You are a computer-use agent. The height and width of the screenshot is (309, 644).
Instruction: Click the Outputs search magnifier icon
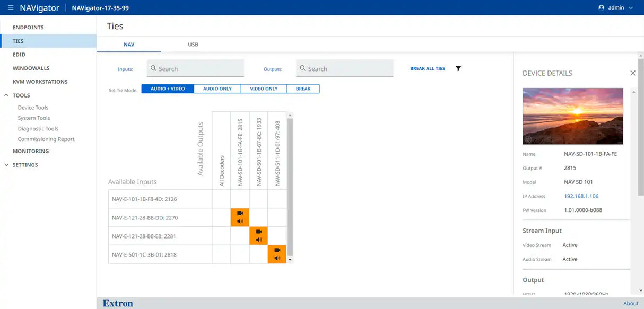coord(303,68)
